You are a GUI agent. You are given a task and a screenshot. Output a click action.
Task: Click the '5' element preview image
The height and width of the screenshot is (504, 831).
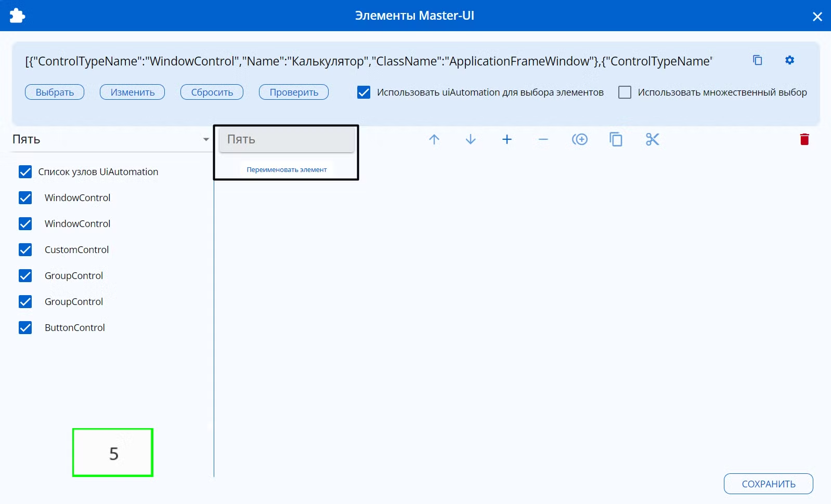coord(113,453)
